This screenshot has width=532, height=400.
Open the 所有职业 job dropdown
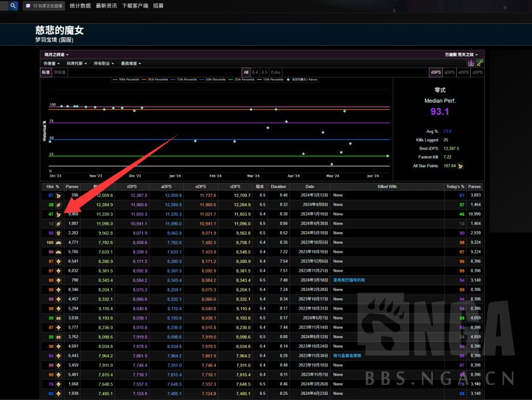pos(103,63)
